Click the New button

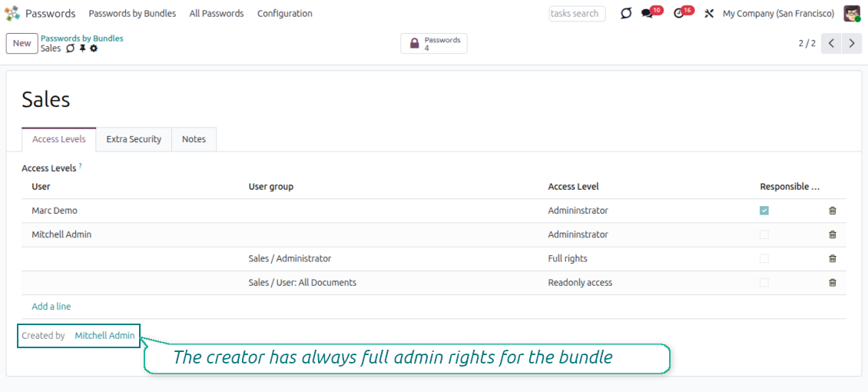22,44
